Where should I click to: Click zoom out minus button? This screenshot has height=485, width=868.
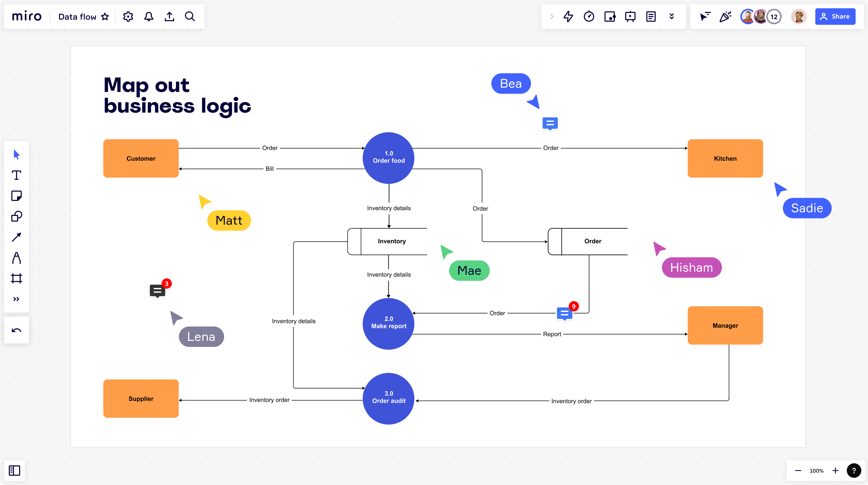coord(798,471)
